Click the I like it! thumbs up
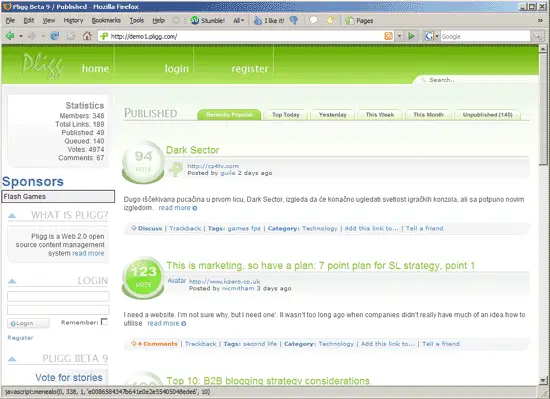Image resolution: width=550 pixels, height=399 pixels. coord(269,21)
